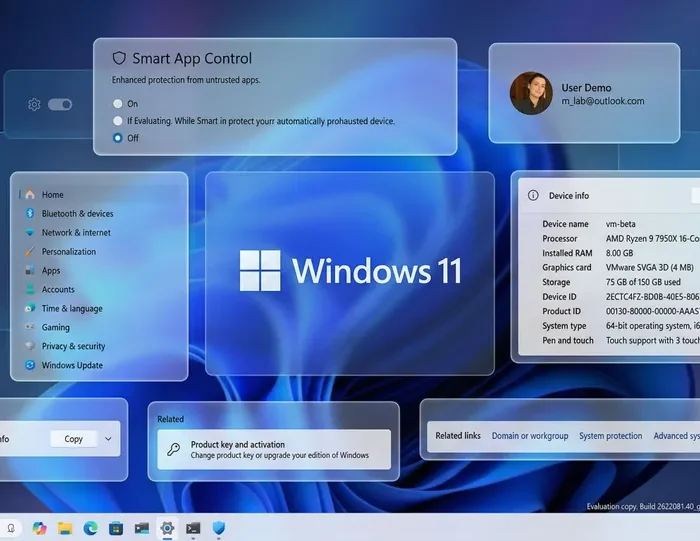Click the Smart App Control shield icon
700x541 pixels.
point(119,58)
